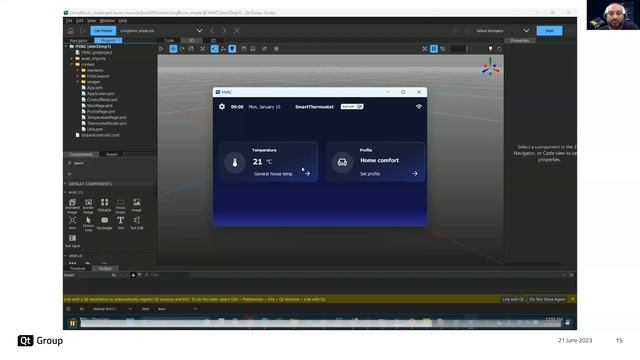Click Do Not Show Again on yellow banner
The width and height of the screenshot is (640, 360).
point(547,299)
